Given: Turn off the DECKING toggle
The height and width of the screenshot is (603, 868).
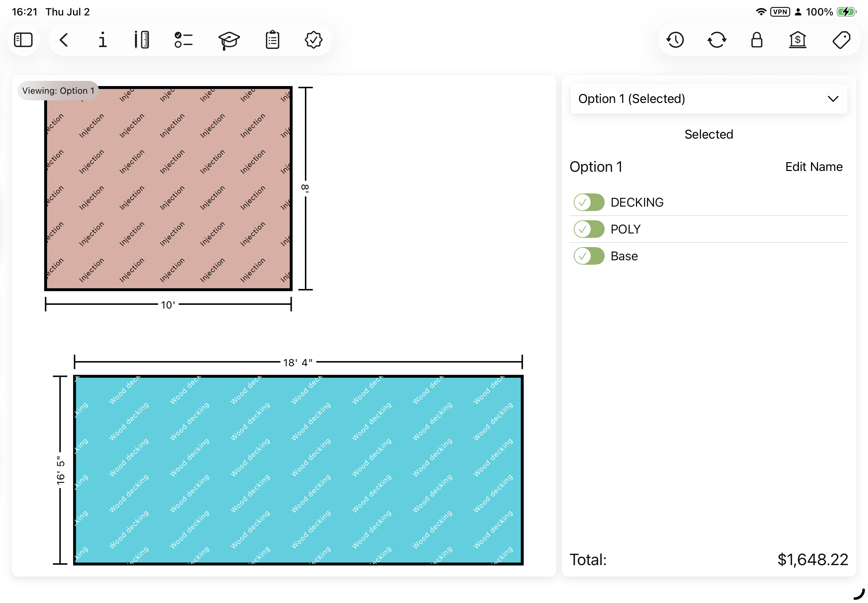Looking at the screenshot, I should (589, 202).
